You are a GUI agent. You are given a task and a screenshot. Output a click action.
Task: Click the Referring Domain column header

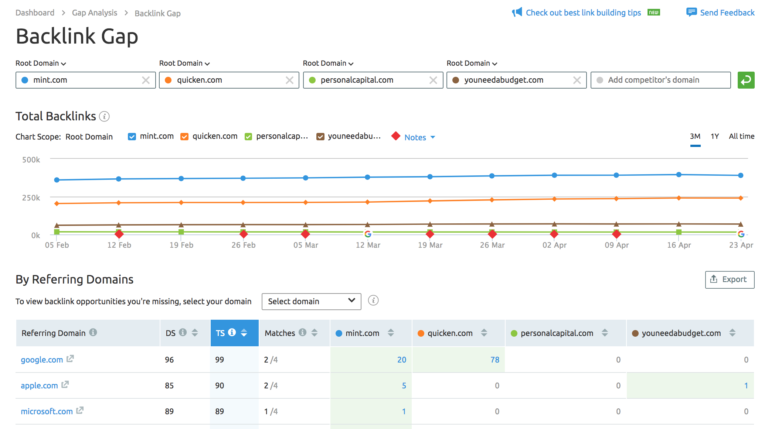87,333
